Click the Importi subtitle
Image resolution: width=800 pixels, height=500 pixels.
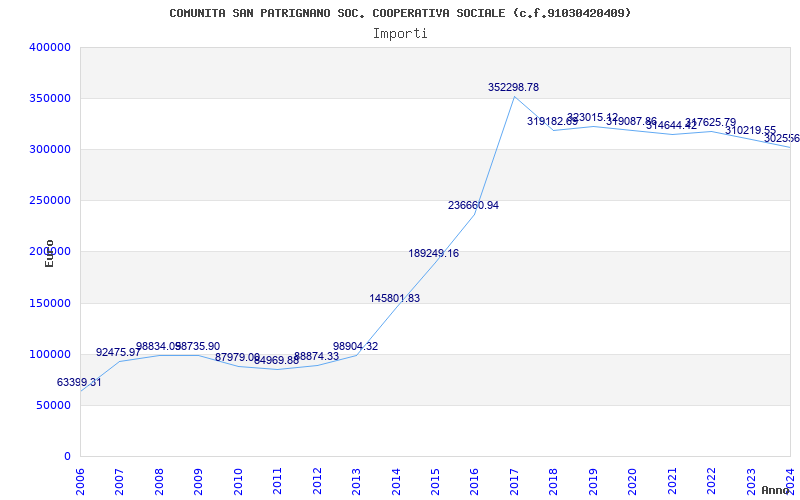(x=400, y=34)
